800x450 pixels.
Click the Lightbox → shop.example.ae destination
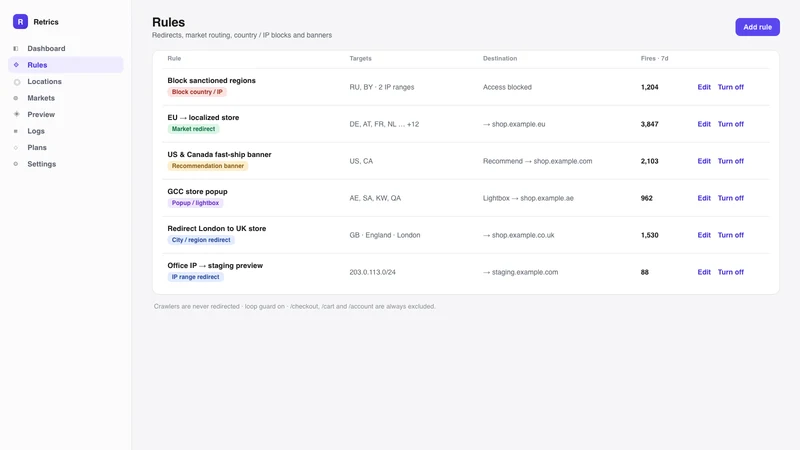pos(528,198)
